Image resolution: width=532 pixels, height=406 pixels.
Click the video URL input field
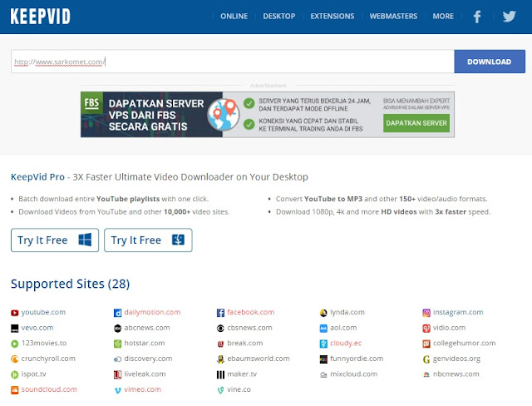pyautogui.click(x=233, y=62)
